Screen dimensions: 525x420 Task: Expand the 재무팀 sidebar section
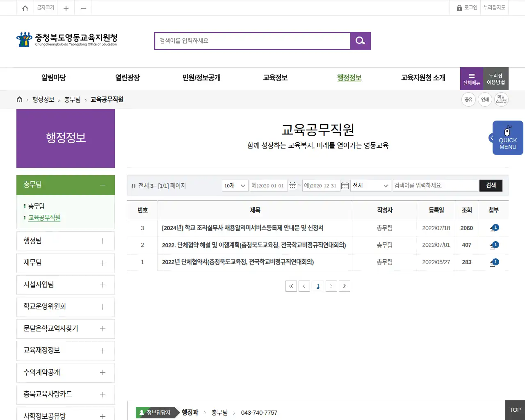tap(66, 263)
